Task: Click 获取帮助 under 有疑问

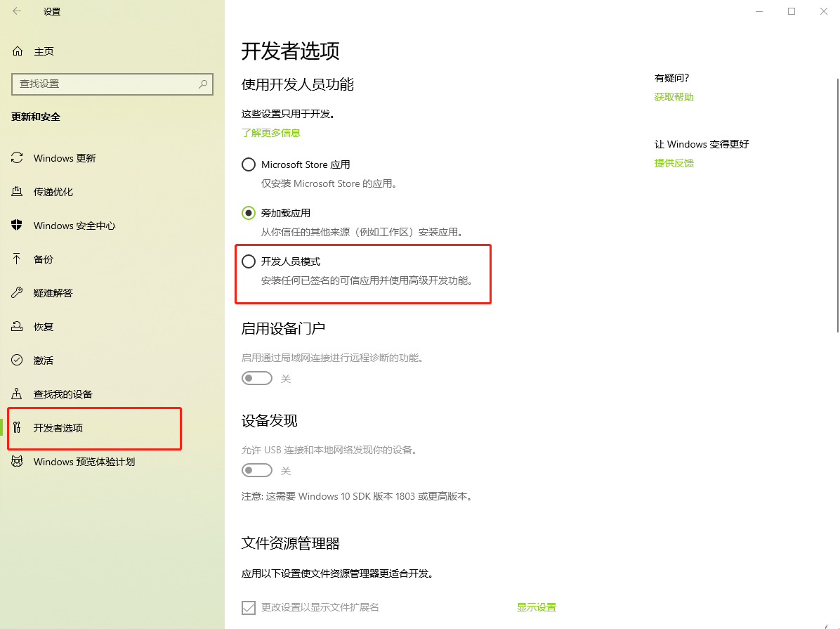Action: (673, 96)
